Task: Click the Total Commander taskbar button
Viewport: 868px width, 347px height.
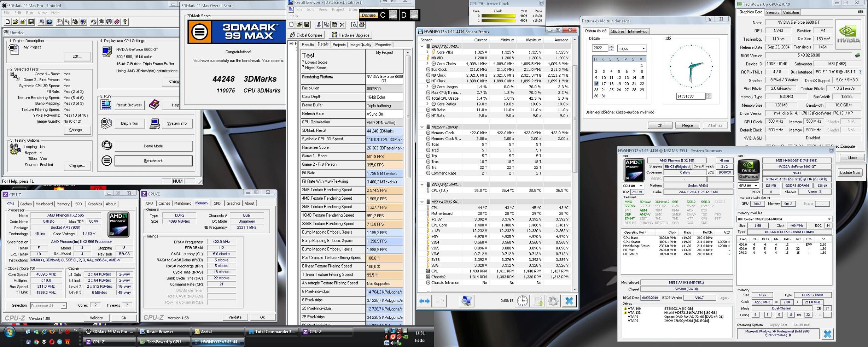Action: point(272,332)
